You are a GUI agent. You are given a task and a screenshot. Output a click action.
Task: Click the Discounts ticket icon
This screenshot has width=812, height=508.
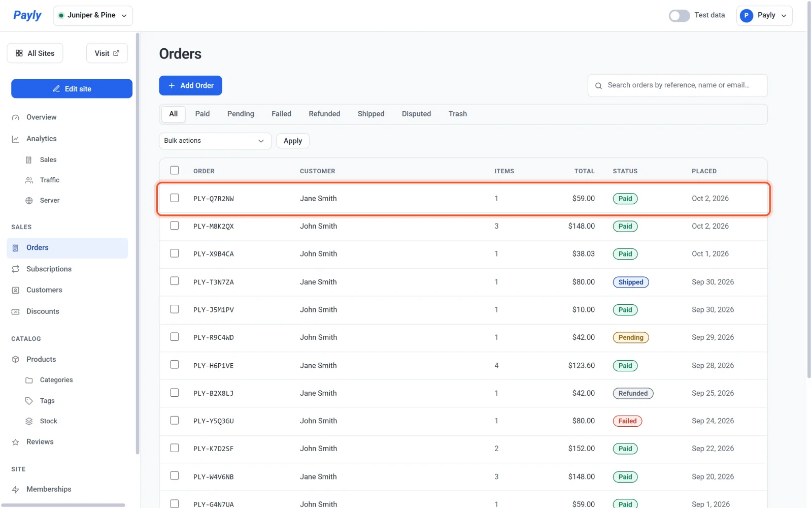click(x=16, y=311)
